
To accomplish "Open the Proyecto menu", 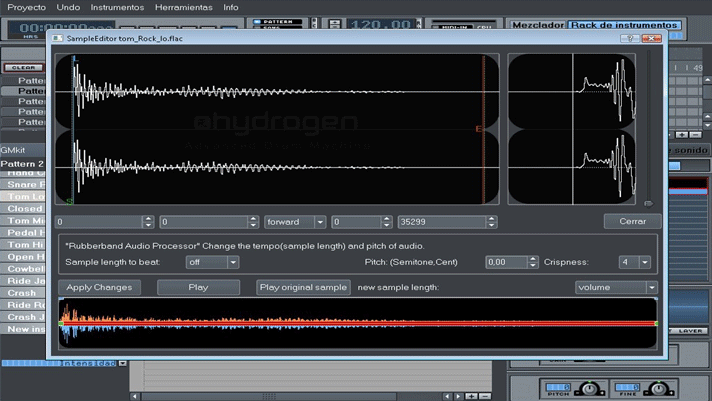I will [x=26, y=7].
